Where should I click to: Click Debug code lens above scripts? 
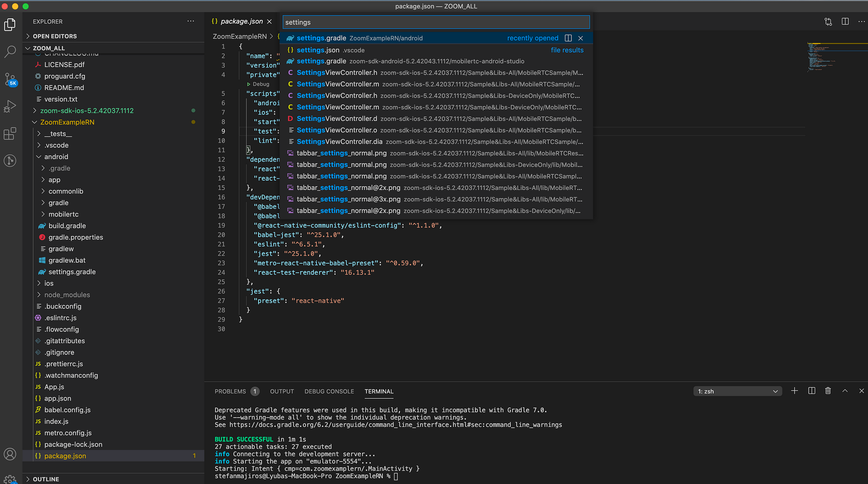click(x=261, y=84)
